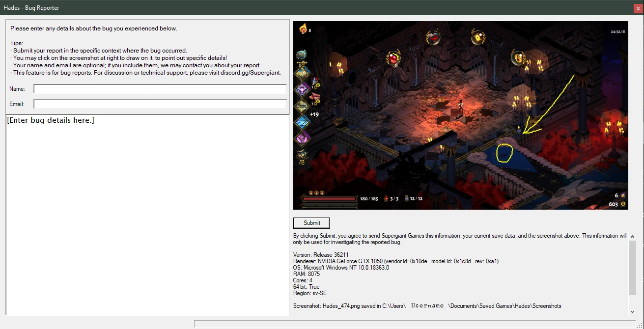The height and width of the screenshot is (329, 644).
Task: Click the '64-bit: True' line
Action: coord(307,287)
